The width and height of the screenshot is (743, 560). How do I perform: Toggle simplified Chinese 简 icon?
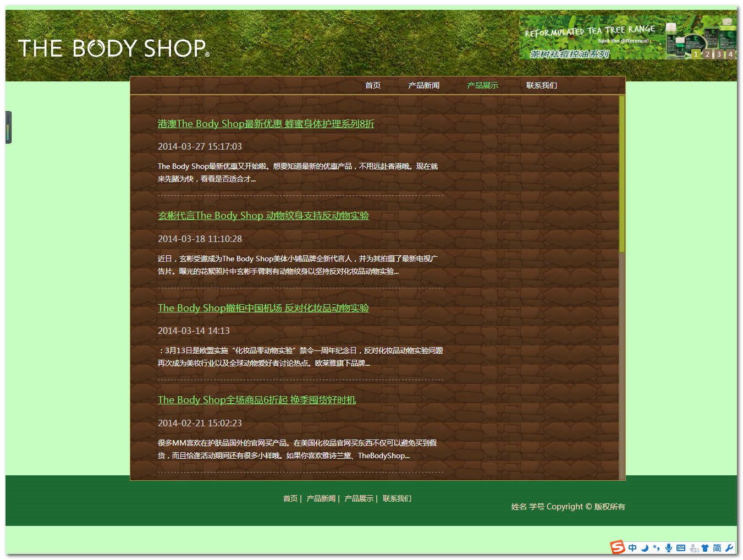717,548
